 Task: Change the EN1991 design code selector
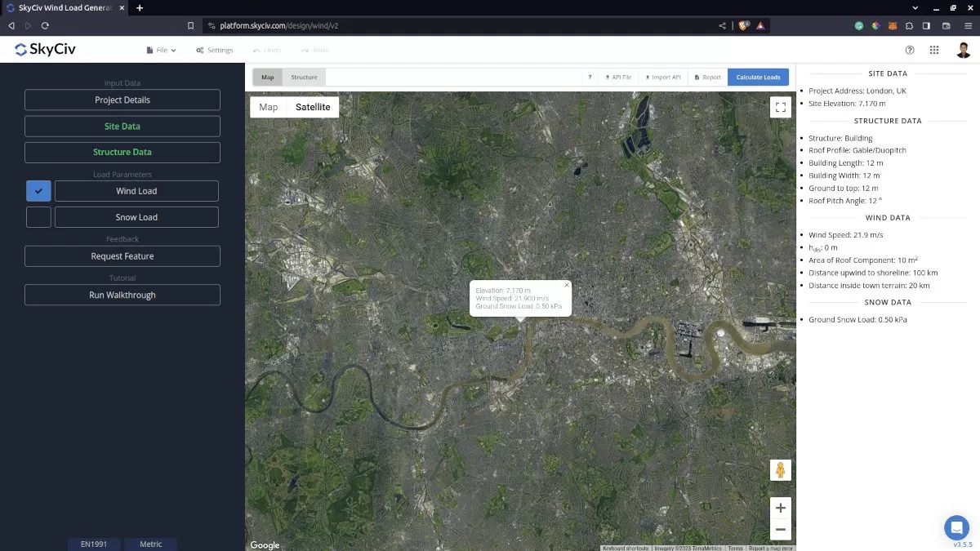(94, 544)
